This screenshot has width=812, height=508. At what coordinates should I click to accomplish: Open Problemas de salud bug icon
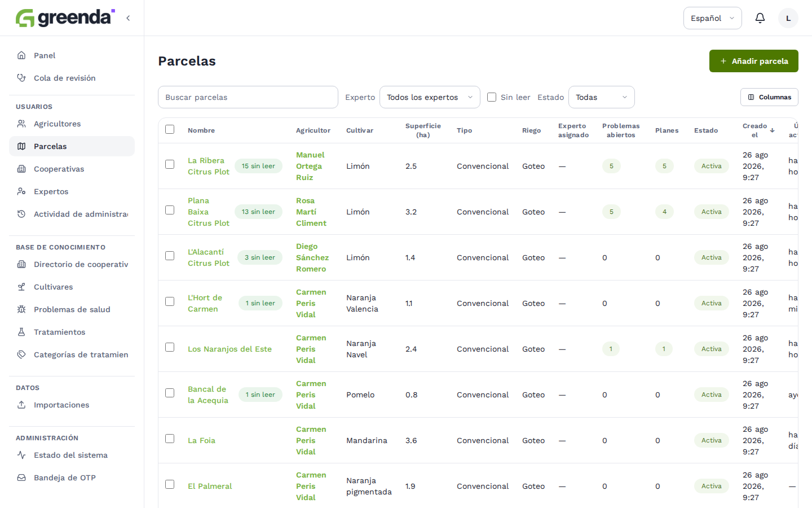point(21,309)
